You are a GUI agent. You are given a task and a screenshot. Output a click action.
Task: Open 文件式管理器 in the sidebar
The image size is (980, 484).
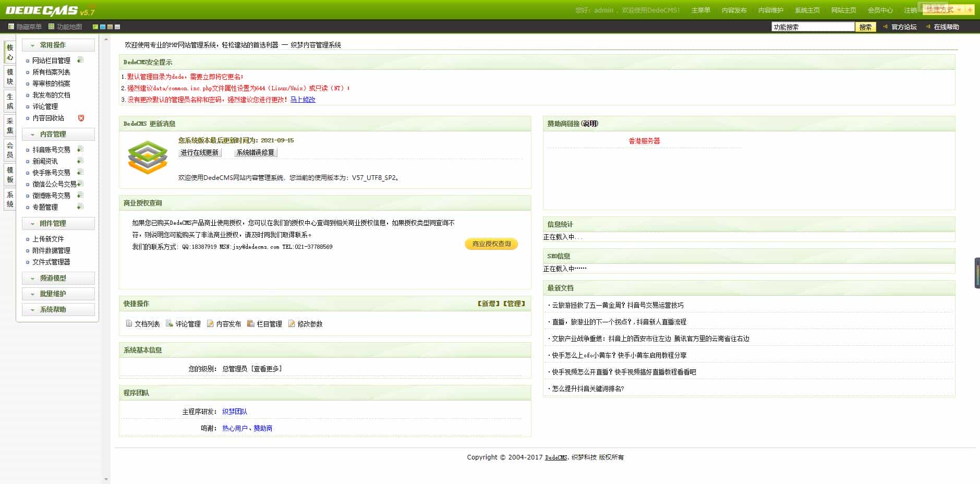pos(51,262)
